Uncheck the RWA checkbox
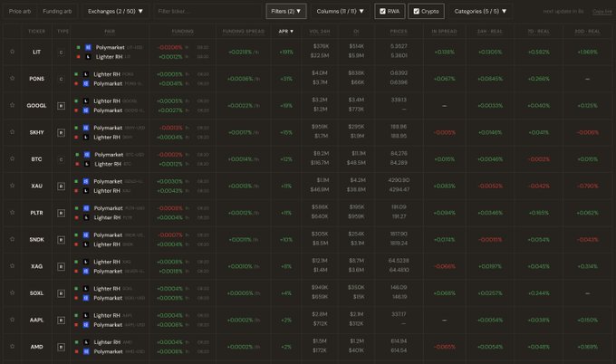This screenshot has width=616, height=364. (x=382, y=12)
